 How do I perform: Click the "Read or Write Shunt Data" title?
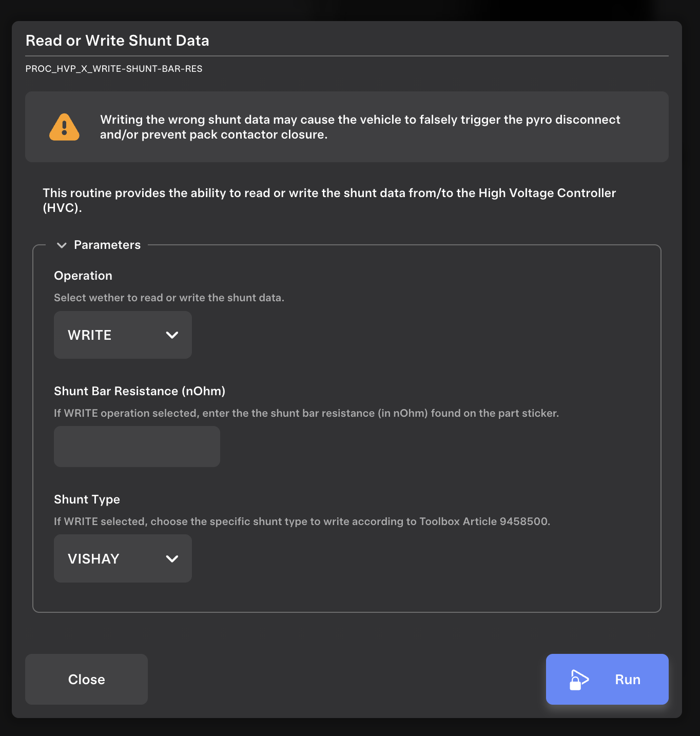[x=118, y=41]
